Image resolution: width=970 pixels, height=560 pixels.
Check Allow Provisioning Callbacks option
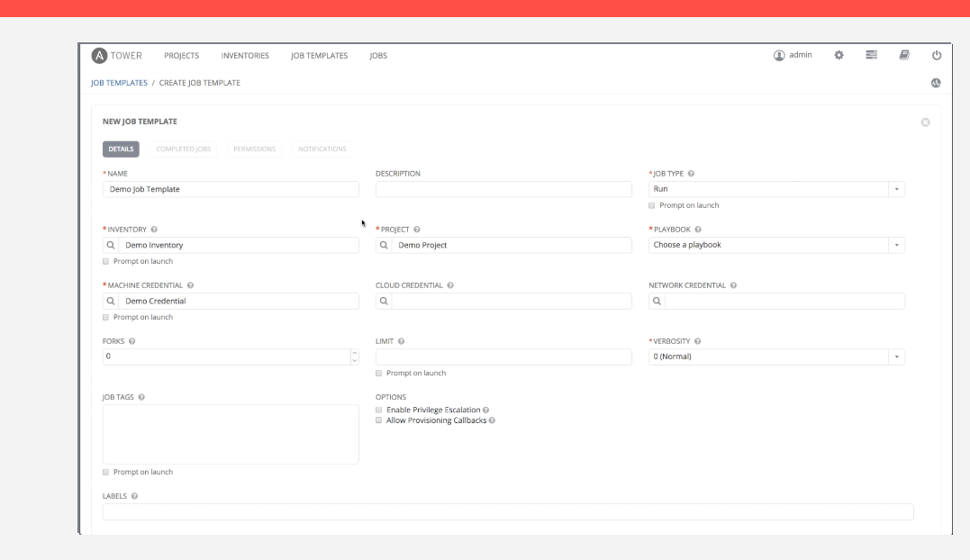[x=378, y=420]
